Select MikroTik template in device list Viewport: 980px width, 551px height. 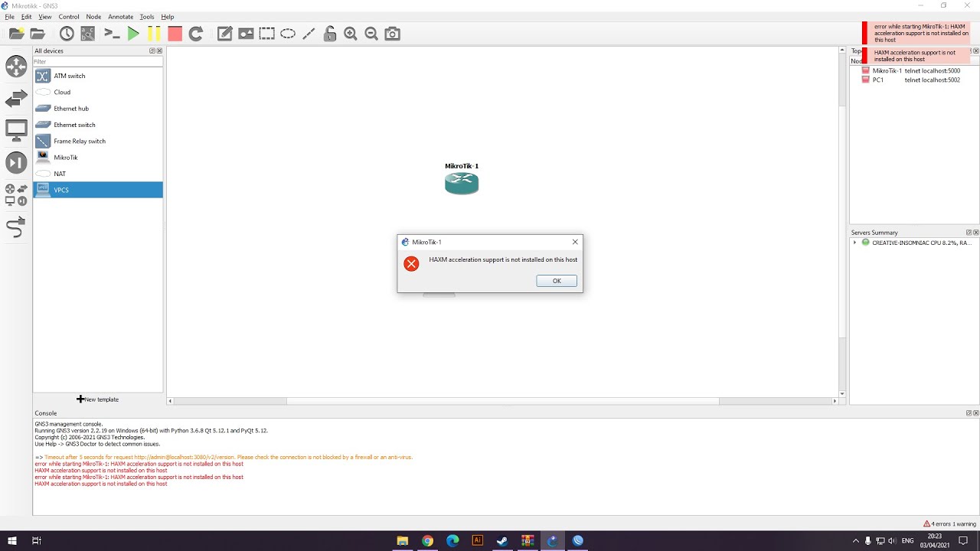[x=98, y=158]
